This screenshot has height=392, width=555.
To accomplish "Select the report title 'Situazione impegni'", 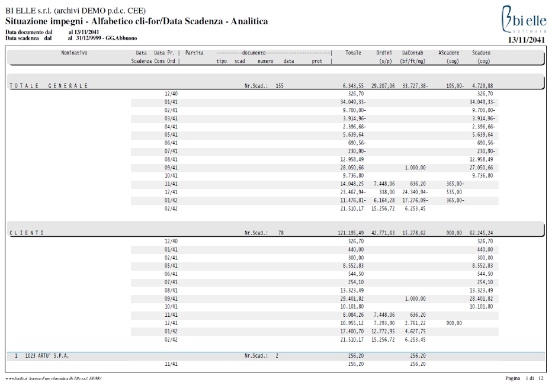I will coord(44,21).
